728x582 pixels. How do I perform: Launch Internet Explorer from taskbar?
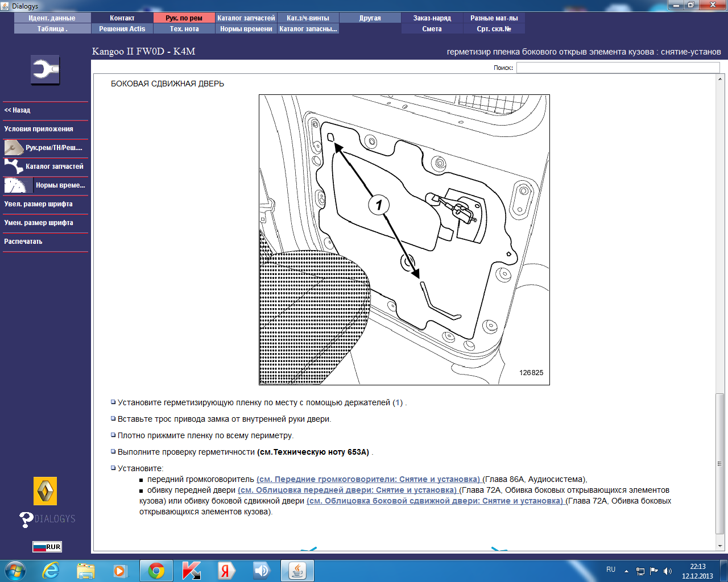coord(51,571)
